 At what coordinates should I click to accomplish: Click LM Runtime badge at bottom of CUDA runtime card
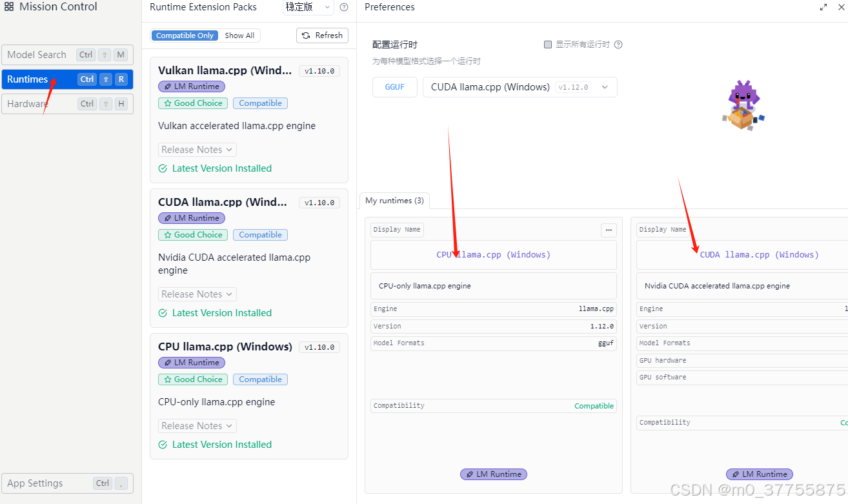(x=760, y=474)
